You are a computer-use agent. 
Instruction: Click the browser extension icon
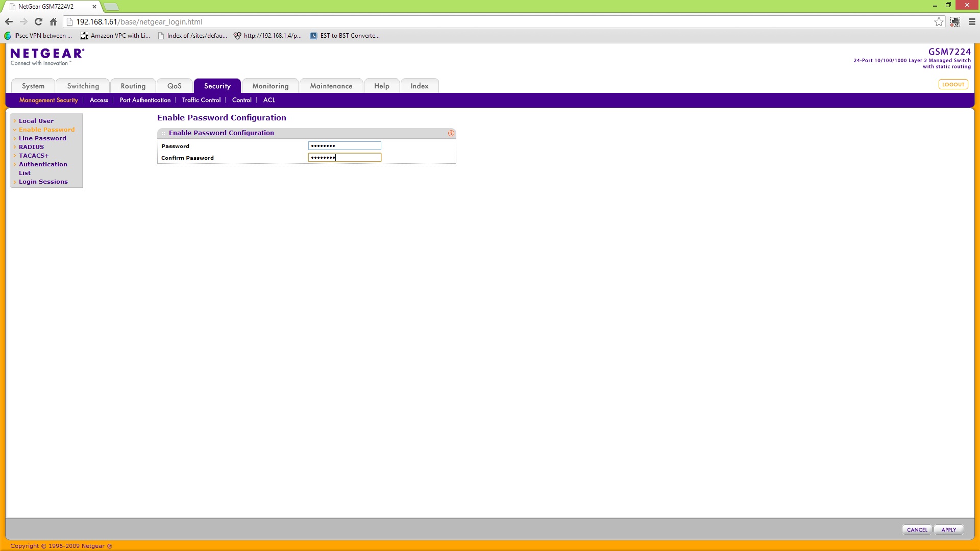click(x=955, y=22)
